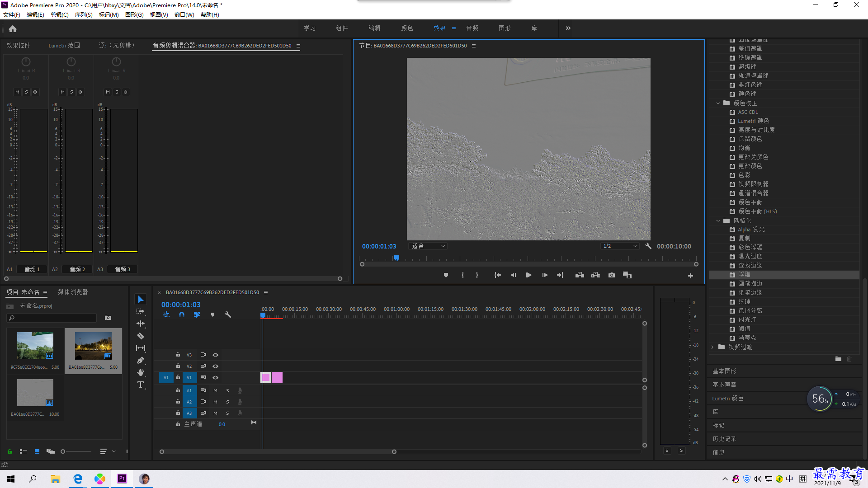868x488 pixels.
Task: Switch project panel to list view
Action: (x=24, y=451)
